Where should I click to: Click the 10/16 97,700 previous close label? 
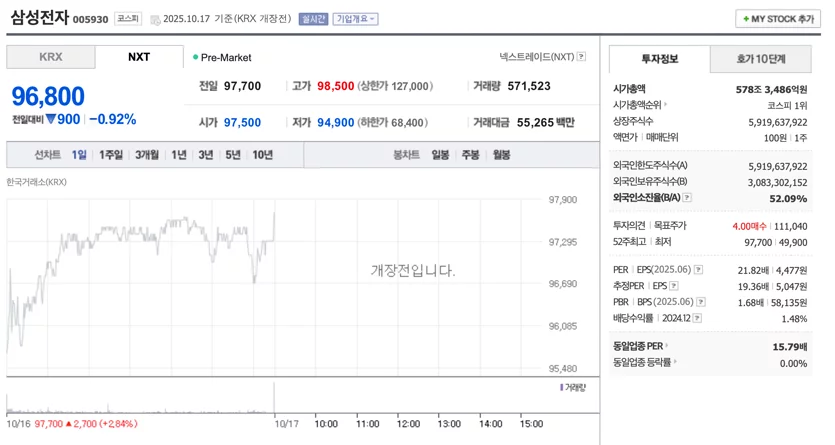[72, 424]
